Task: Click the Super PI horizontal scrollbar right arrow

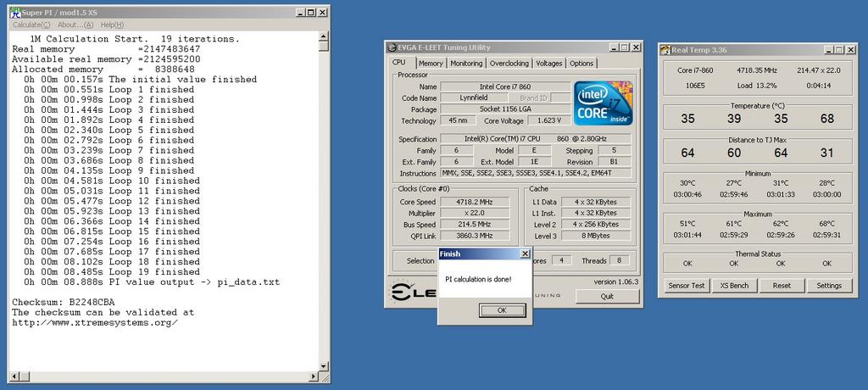Action: pos(314,376)
